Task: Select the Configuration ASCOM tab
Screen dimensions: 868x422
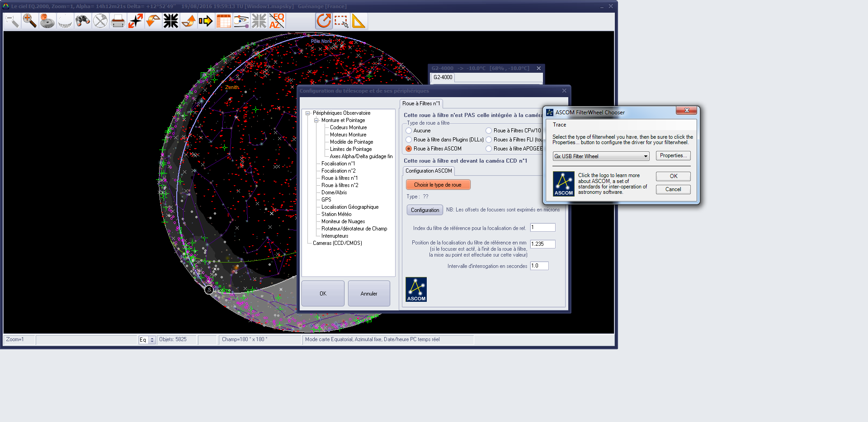Action: pos(429,171)
